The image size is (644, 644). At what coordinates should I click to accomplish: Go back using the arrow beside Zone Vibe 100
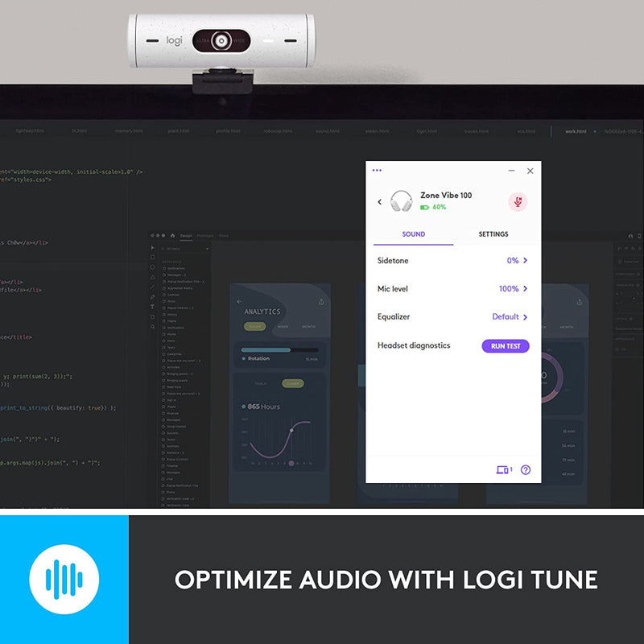click(x=380, y=202)
